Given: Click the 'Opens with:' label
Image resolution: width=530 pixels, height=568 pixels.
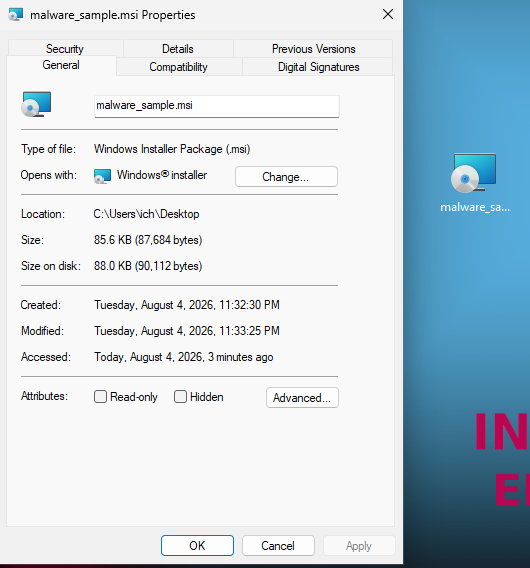Looking at the screenshot, I should click(49, 175).
